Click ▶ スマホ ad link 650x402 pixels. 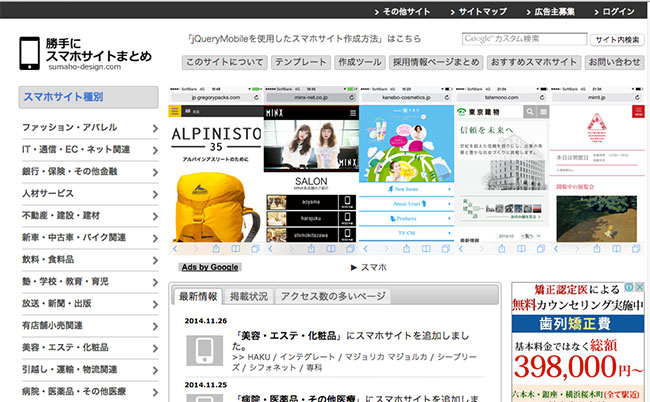(369, 268)
